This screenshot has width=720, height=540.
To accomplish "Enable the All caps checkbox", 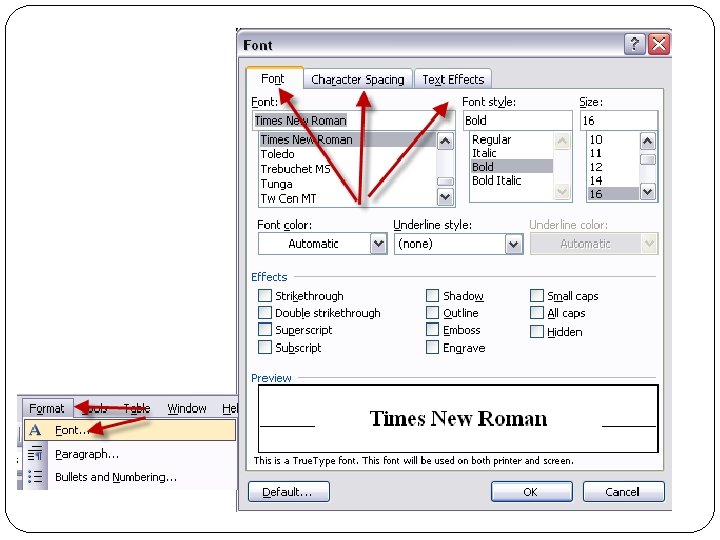I will [x=536, y=313].
